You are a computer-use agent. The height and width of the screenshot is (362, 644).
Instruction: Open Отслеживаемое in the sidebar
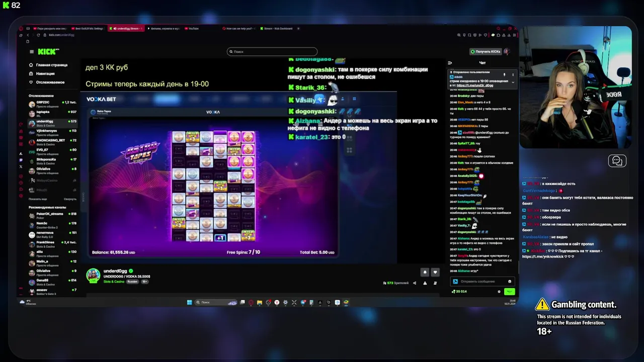tap(46, 82)
